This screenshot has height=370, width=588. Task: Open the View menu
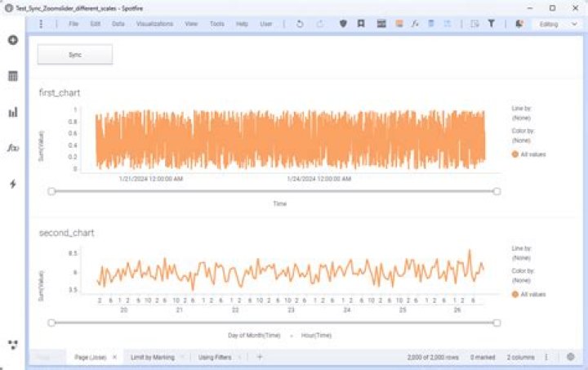pos(191,24)
